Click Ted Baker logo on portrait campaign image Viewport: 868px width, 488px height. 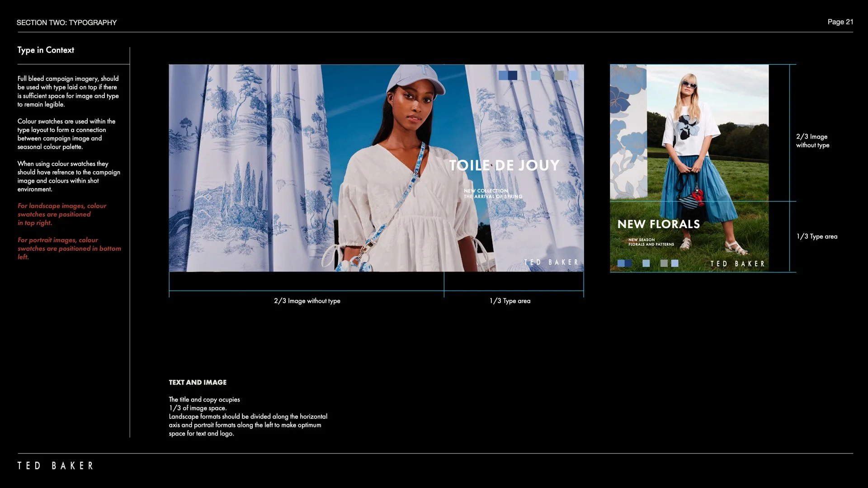pyautogui.click(x=737, y=264)
